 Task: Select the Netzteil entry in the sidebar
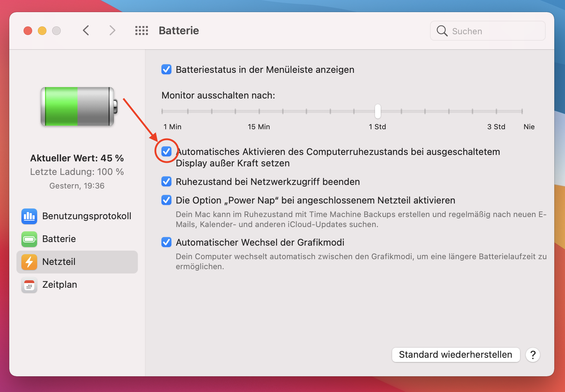(x=59, y=262)
